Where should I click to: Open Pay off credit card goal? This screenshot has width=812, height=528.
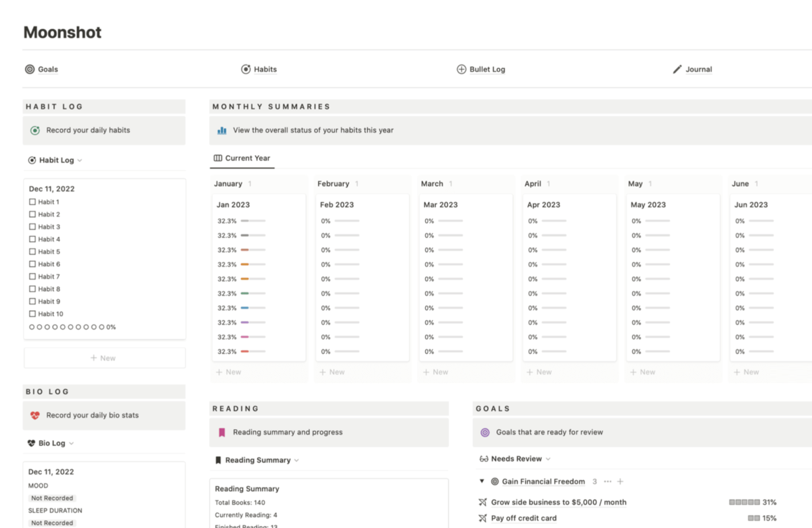point(524,519)
